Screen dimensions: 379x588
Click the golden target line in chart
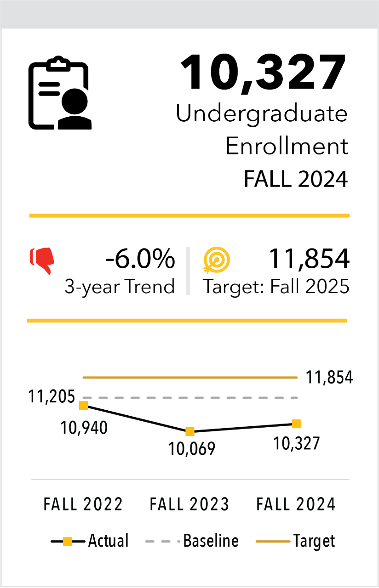click(x=190, y=378)
